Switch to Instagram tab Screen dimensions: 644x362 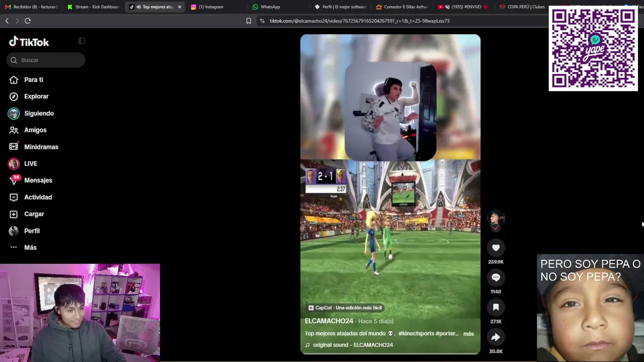[215, 7]
